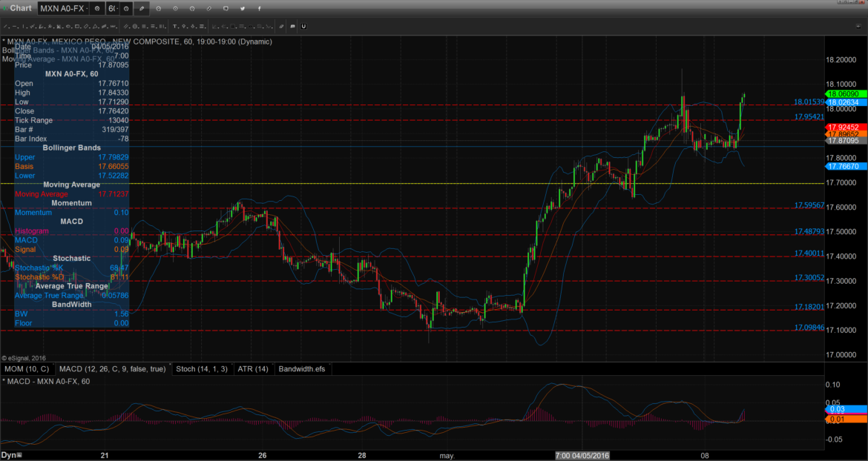Screen dimensions: 868x461
Task: Select the ellipse drawing tool
Action: (x=69, y=27)
